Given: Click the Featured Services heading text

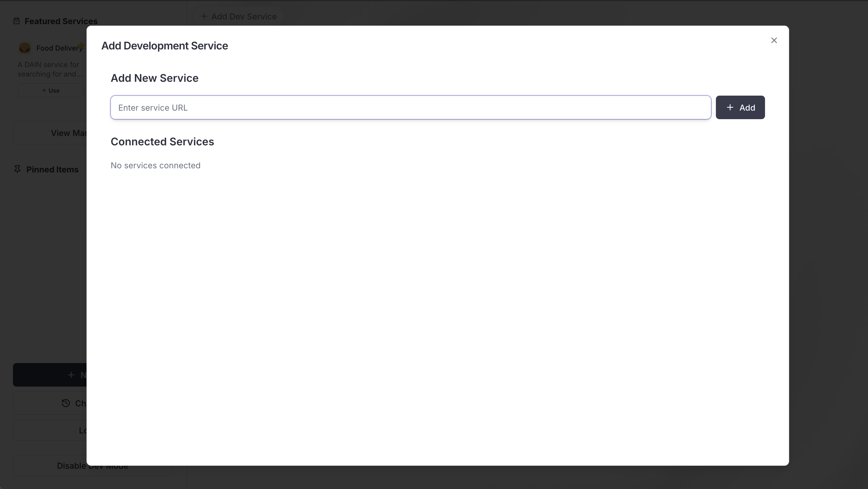Looking at the screenshot, I should pos(61,21).
